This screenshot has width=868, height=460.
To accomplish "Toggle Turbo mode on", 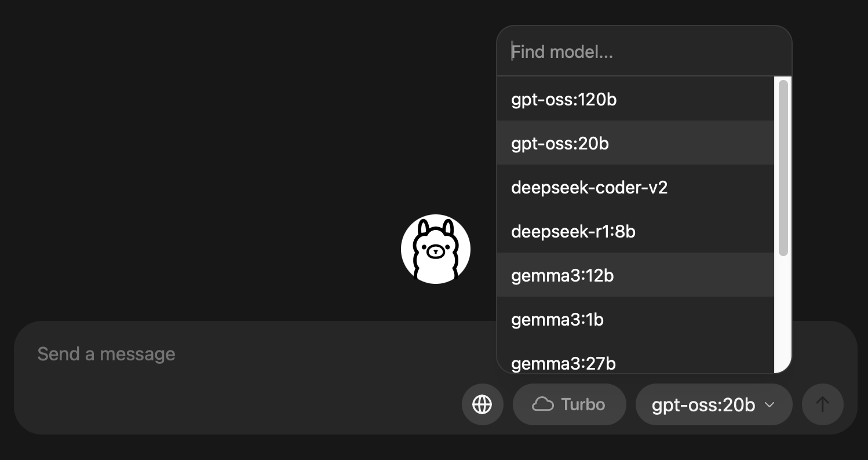I will click(569, 404).
